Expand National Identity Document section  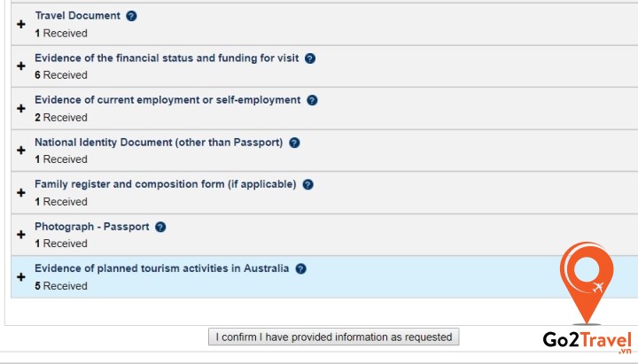pyautogui.click(x=21, y=151)
